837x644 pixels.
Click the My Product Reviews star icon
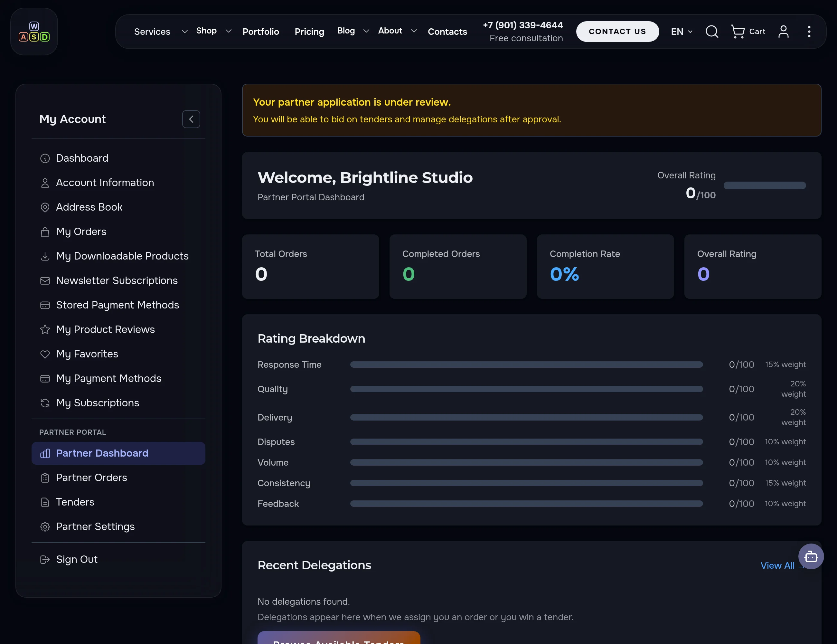point(45,330)
